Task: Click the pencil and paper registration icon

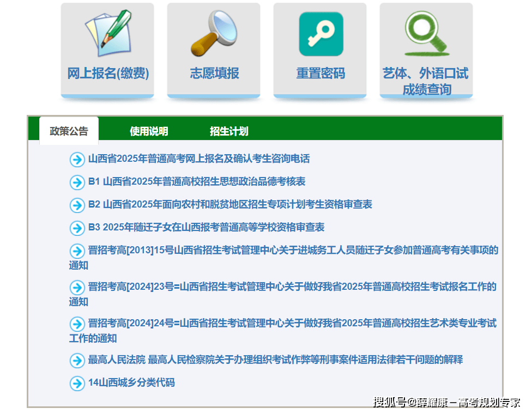Action: pyautogui.click(x=108, y=33)
